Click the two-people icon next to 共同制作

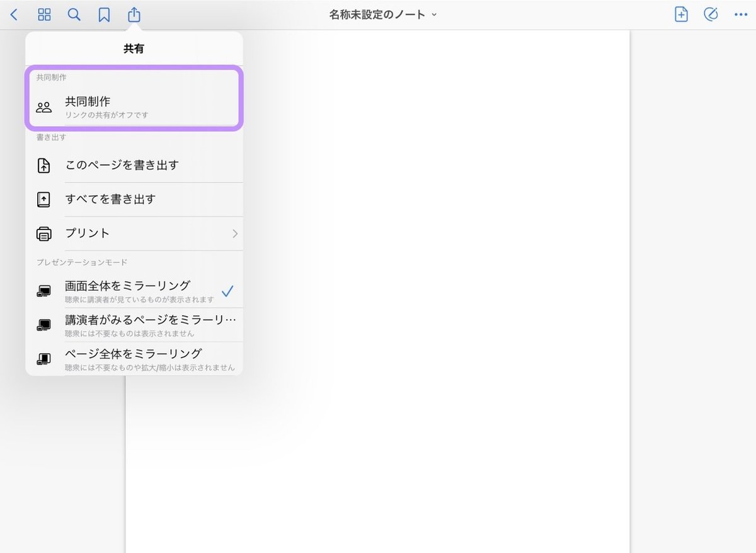click(43, 107)
